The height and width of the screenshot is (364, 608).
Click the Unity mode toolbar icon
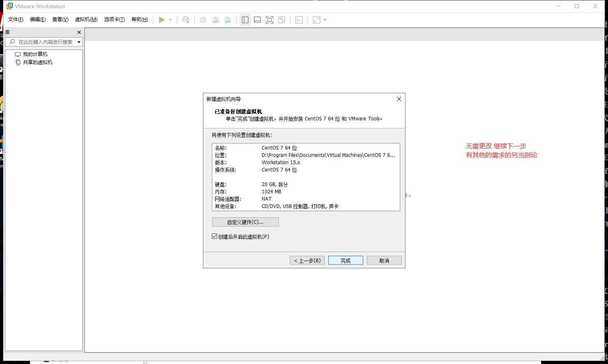[x=282, y=20]
